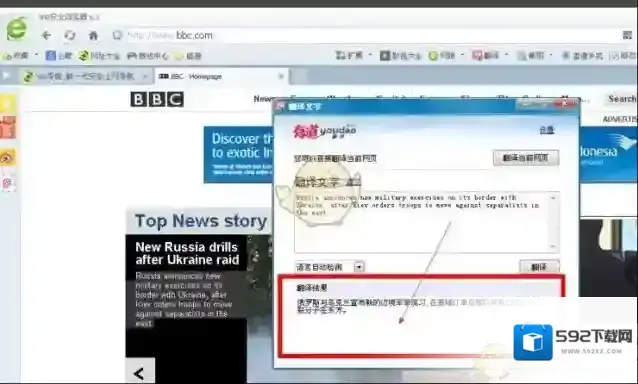Show previous story with the carousel left arrow
The image size is (638, 384).
[140, 372]
